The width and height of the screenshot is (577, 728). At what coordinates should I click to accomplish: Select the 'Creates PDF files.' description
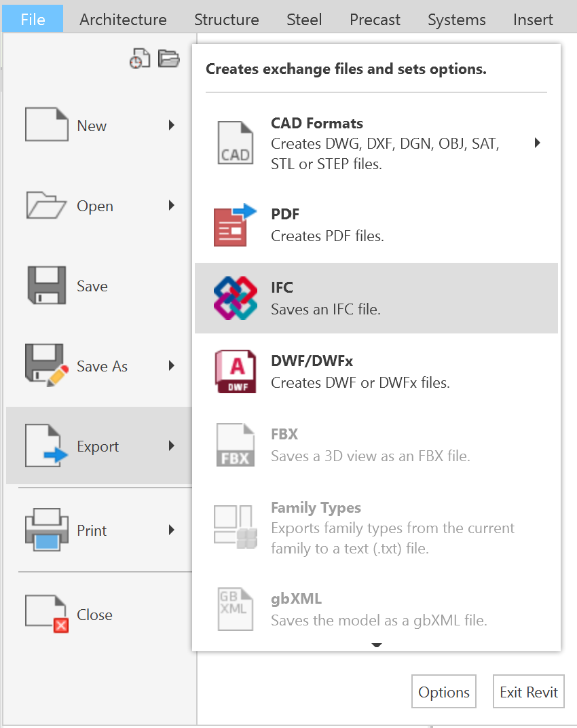(327, 236)
